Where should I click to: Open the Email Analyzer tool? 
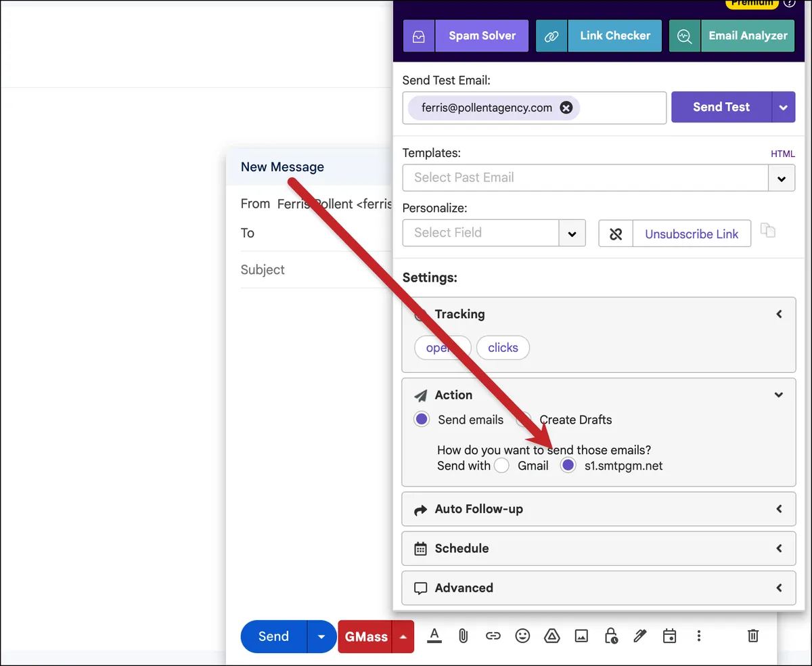pyautogui.click(x=748, y=36)
